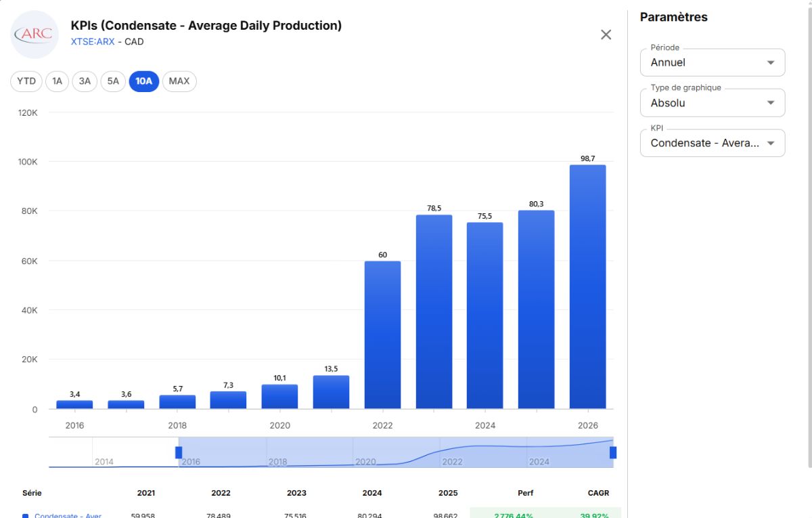The width and height of the screenshot is (812, 518).
Task: Switch to the 5A time range
Action: click(113, 81)
